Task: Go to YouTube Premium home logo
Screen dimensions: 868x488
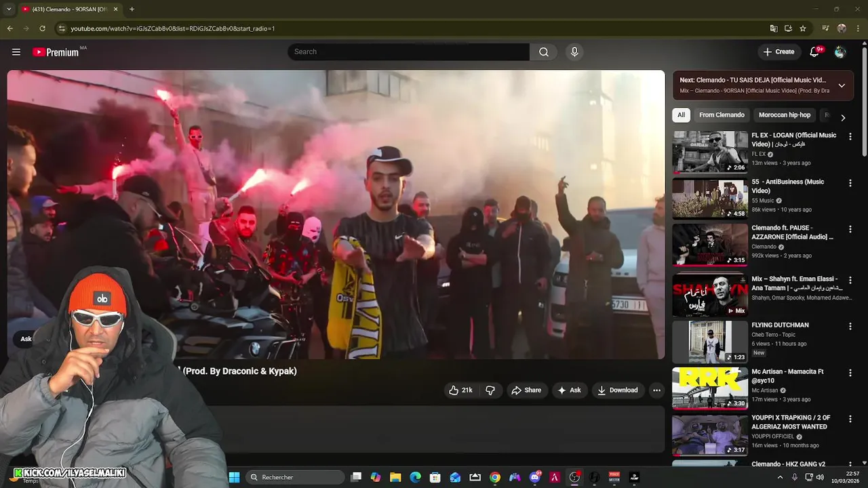Action: pos(56,52)
